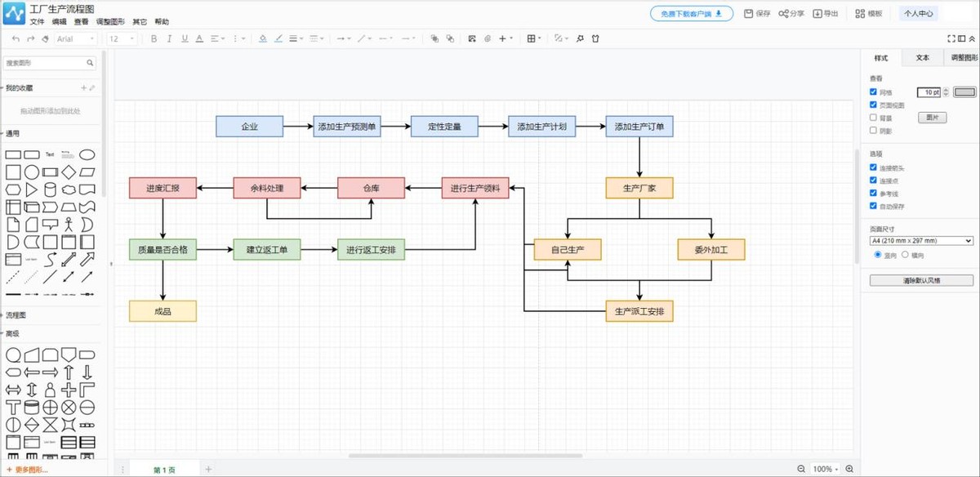Apply italic text formatting
This screenshot has width=980, height=477.
point(169,38)
